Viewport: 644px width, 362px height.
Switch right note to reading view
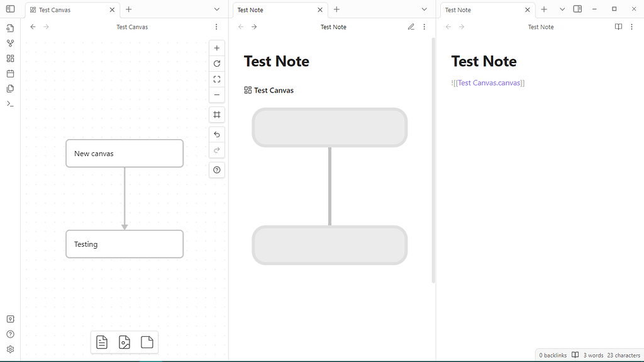pos(618,26)
